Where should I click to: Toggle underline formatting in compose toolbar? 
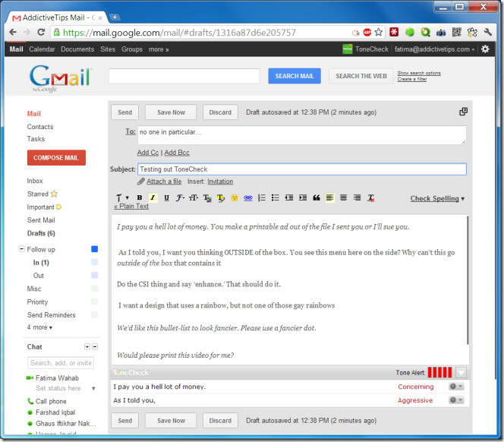click(166, 197)
